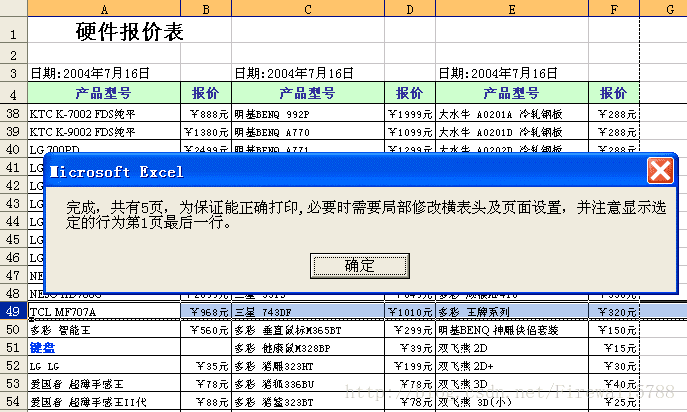Select cell TCL MF707A
Viewport: 687px width, 412px height.
pyautogui.click(x=104, y=312)
